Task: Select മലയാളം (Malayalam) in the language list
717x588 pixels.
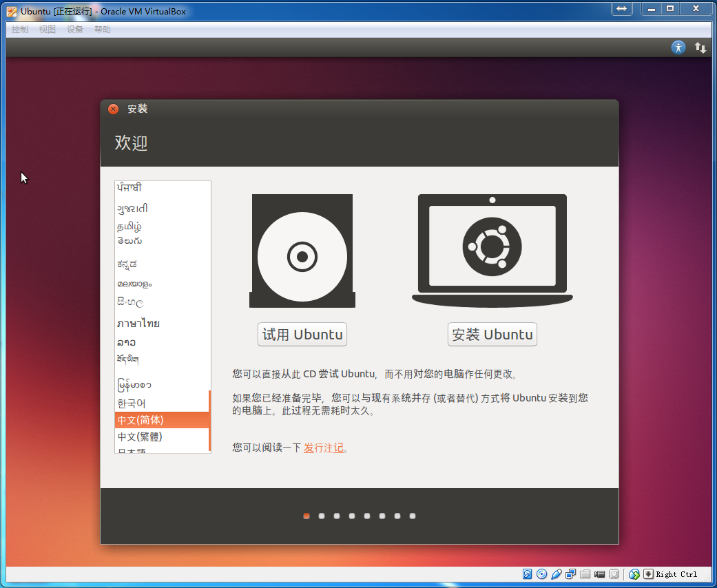Action: pos(162,284)
